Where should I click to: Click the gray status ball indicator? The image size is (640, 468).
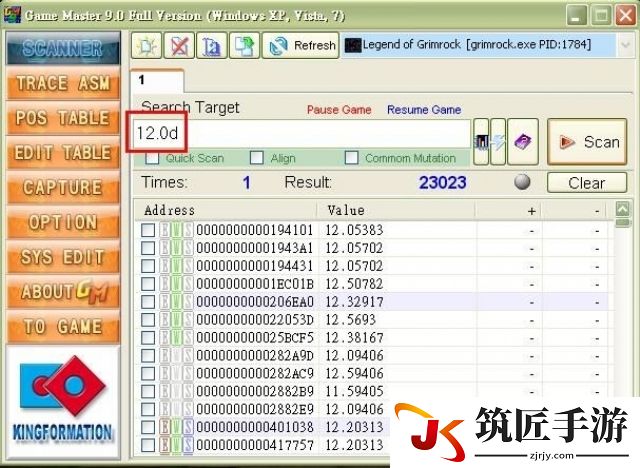(522, 182)
